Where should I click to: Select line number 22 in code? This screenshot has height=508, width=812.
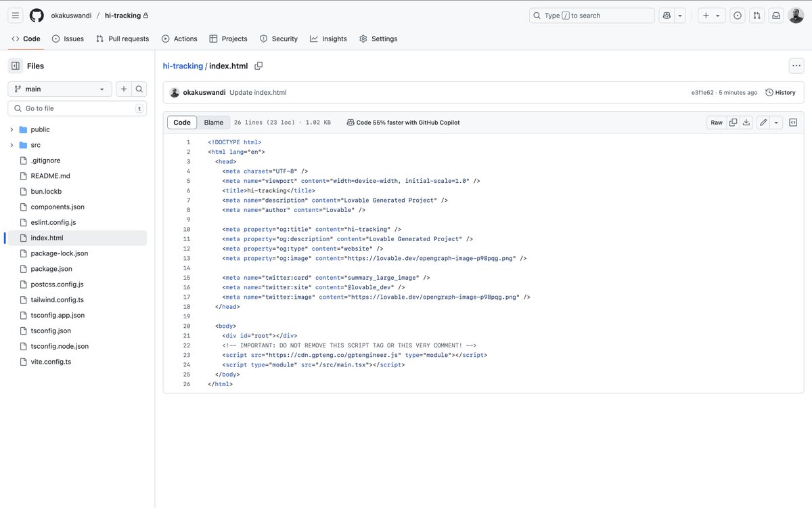[x=186, y=345]
